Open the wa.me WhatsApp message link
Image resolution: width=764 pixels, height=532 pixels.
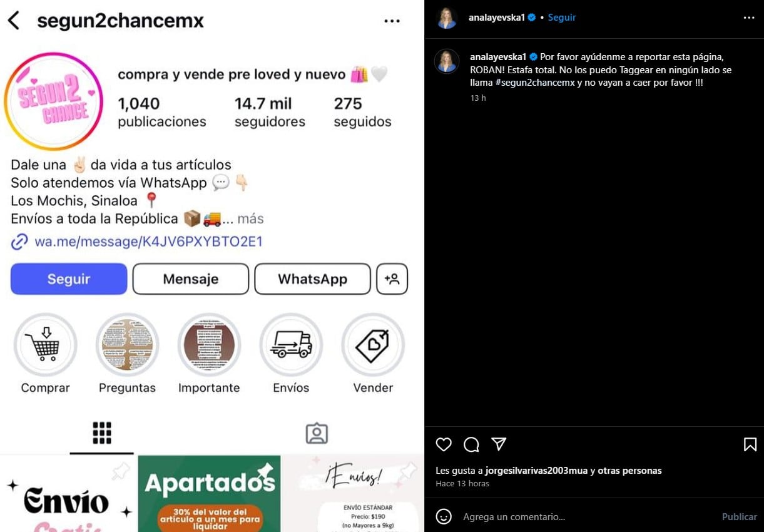coord(148,242)
